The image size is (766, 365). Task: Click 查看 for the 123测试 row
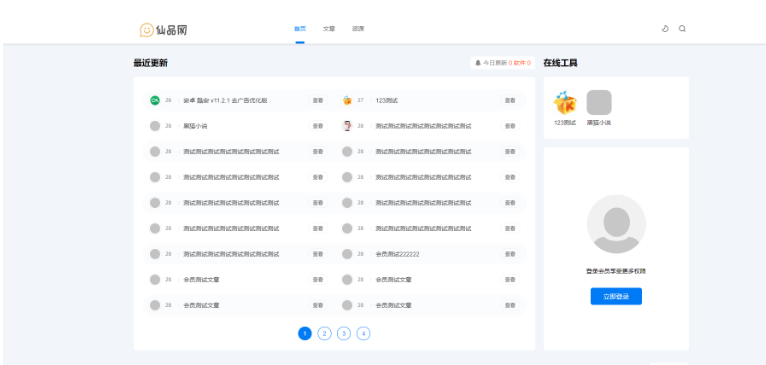(510, 100)
